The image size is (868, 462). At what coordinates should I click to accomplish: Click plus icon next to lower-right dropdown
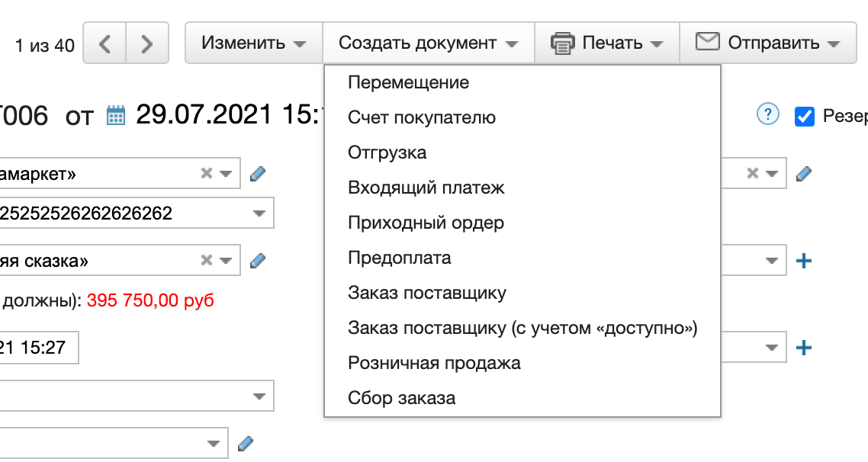click(x=805, y=347)
